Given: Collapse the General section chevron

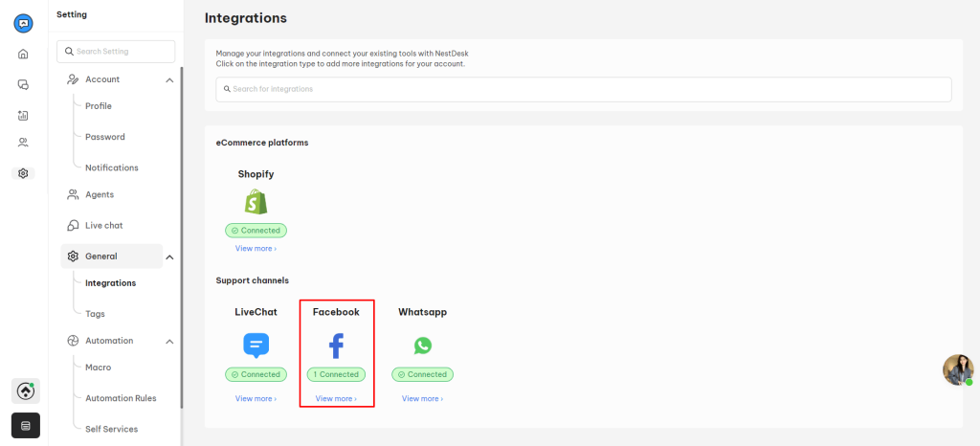Looking at the screenshot, I should [169, 256].
